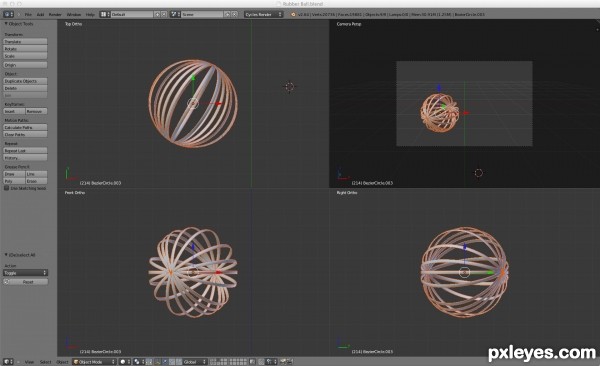
Task: Open the File menu
Action: (28, 15)
